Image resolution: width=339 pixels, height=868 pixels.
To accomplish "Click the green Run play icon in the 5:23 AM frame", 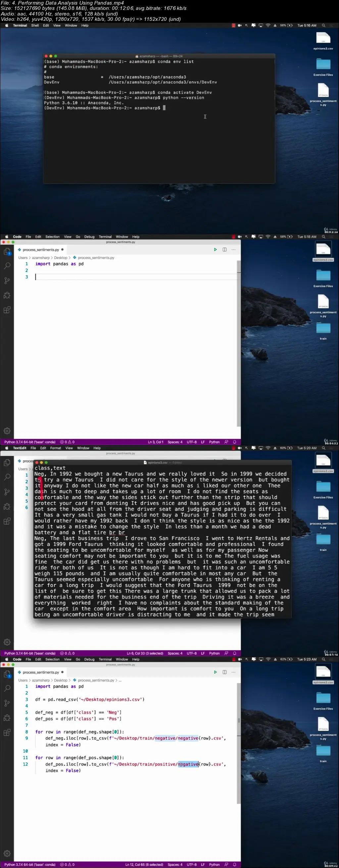I will [215, 672].
